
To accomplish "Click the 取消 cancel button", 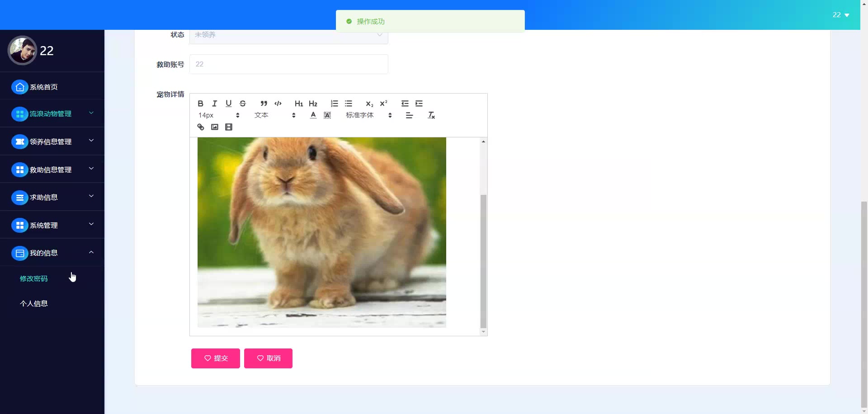I will click(268, 358).
